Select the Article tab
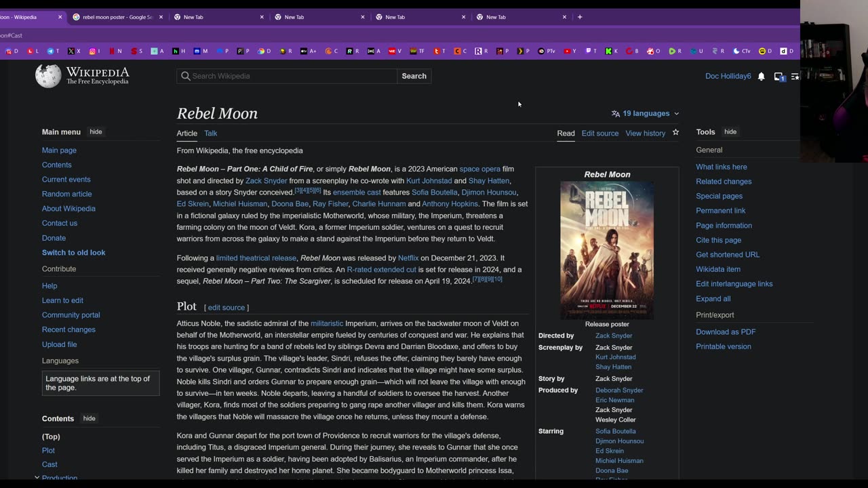Screen dimensions: 868x488 point(187,134)
